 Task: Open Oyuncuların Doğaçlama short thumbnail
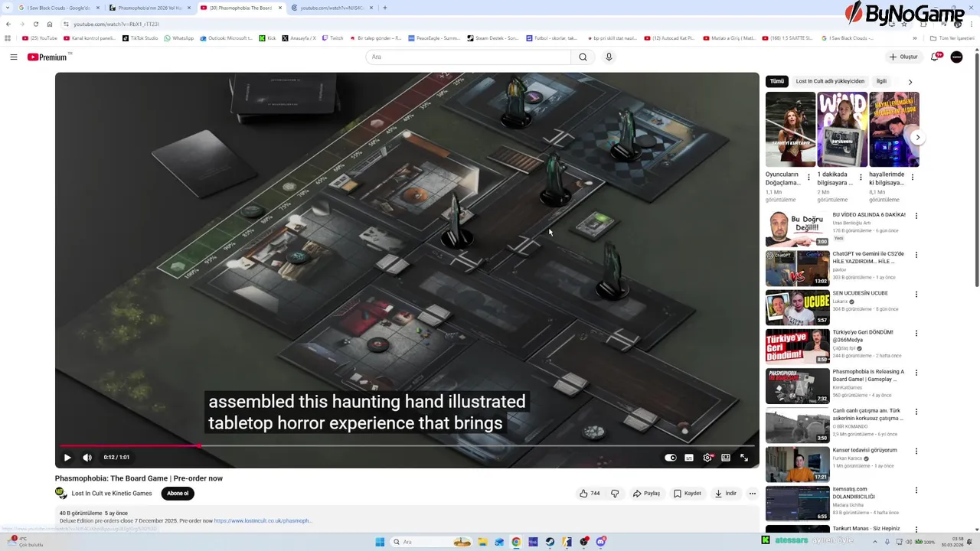tap(790, 129)
